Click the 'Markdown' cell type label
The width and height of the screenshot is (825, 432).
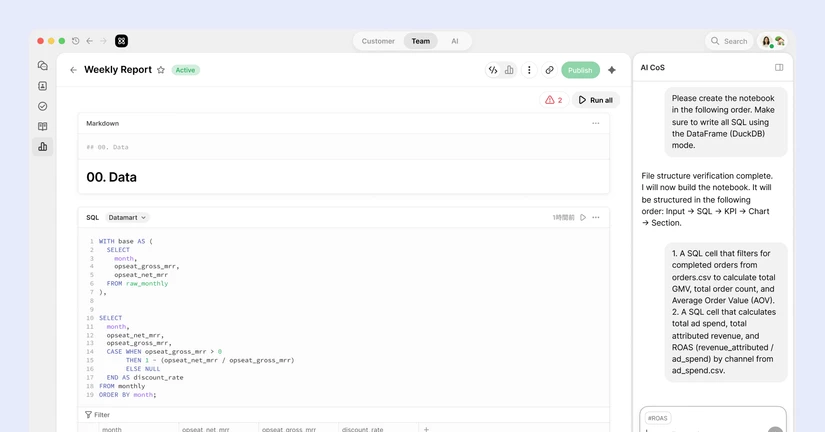(x=103, y=123)
